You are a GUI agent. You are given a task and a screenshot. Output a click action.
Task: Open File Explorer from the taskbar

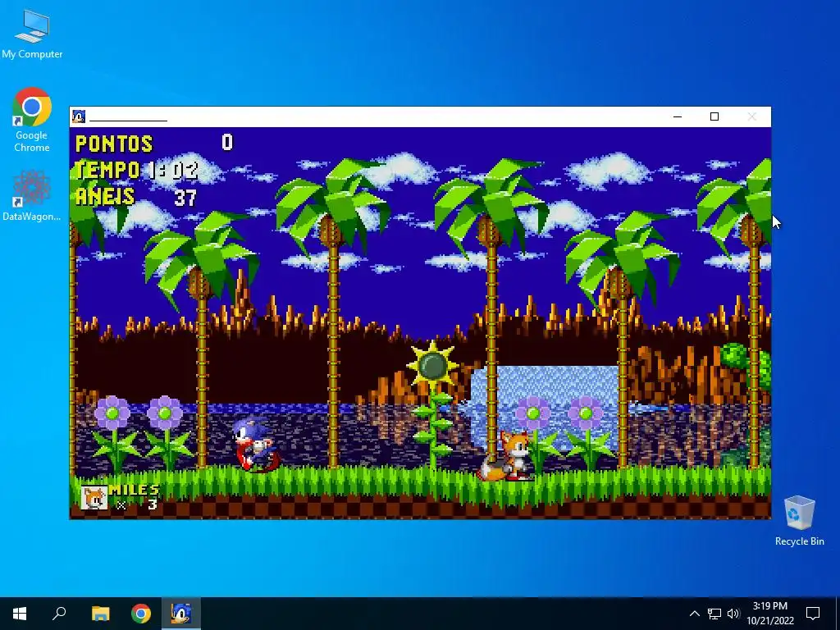(100, 614)
